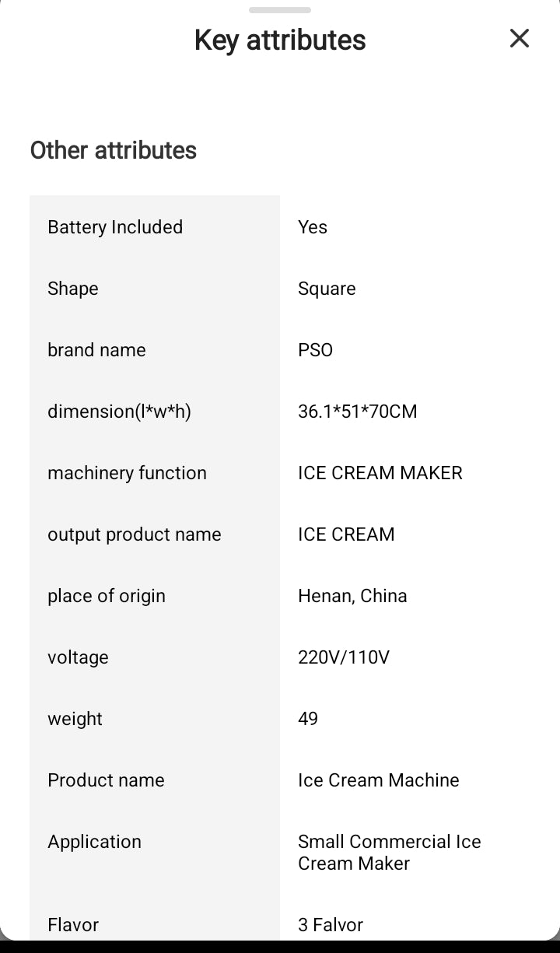The width and height of the screenshot is (560, 953).
Task: Click the machinery function row label
Action: [127, 473]
